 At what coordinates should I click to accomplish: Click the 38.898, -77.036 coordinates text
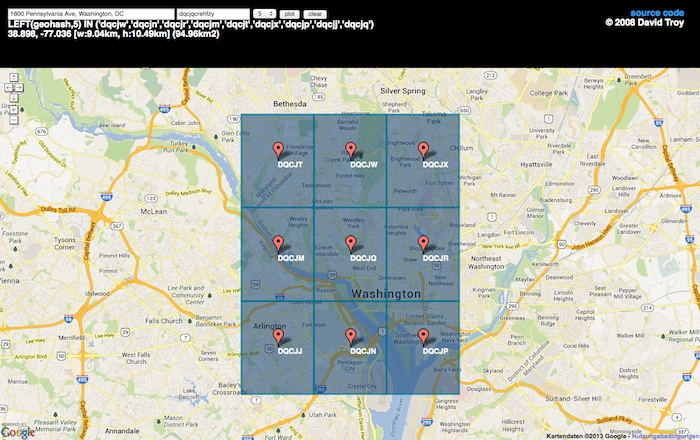click(113, 34)
